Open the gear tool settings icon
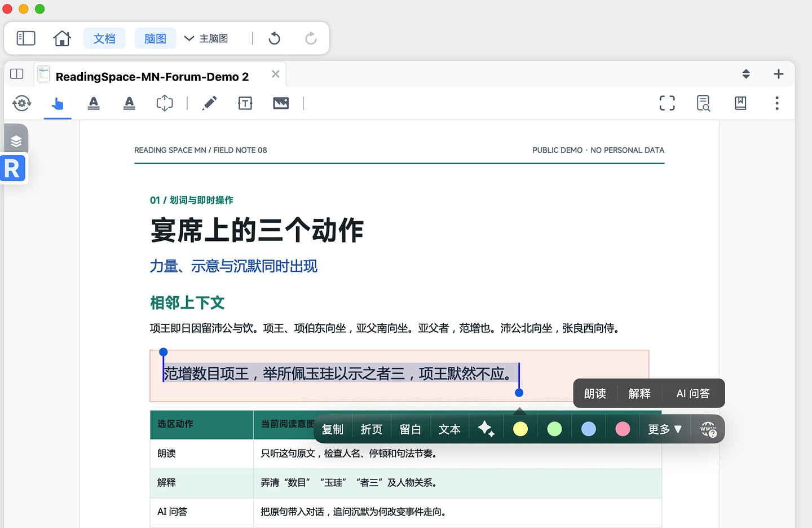The width and height of the screenshot is (812, 528). tap(22, 103)
